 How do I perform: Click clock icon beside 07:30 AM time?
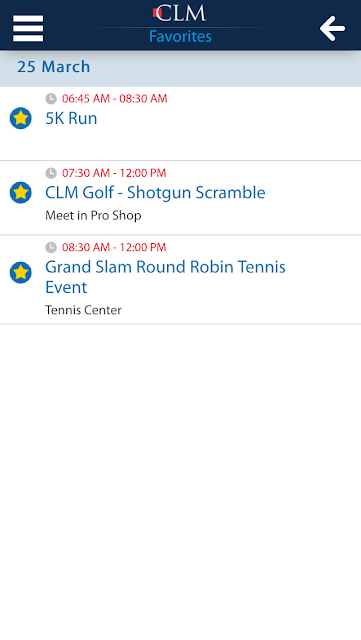coord(51,173)
